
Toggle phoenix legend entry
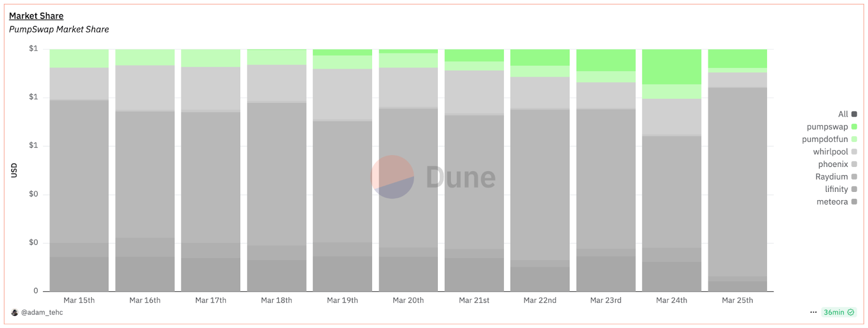click(x=838, y=164)
